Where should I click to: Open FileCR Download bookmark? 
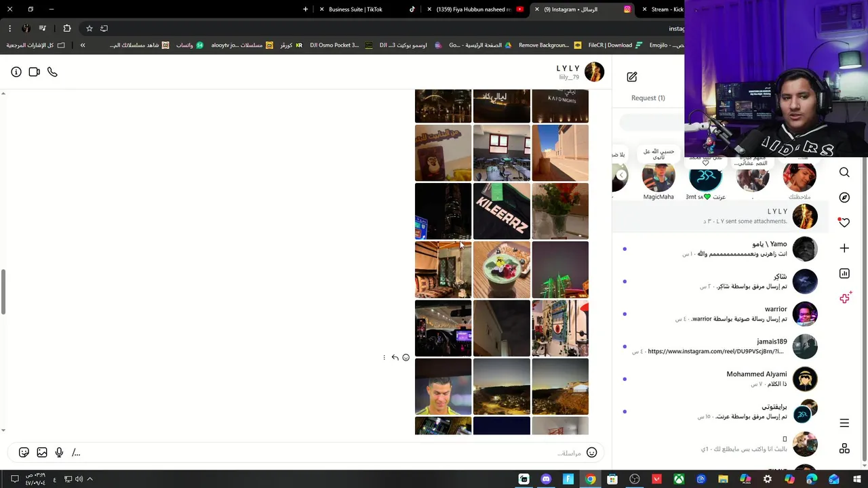[x=615, y=45]
